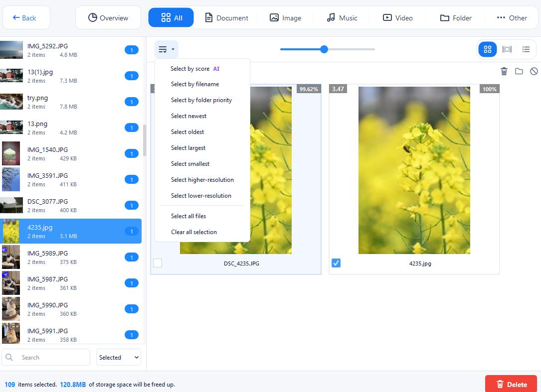Click the red Delete button
Image resolution: width=541 pixels, height=392 pixels.
511,384
